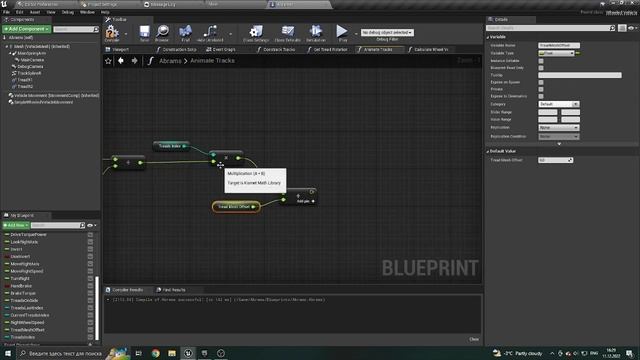Viewport: 640px width, 360px height.
Task: Open the Debug menu
Action: coord(68,12)
